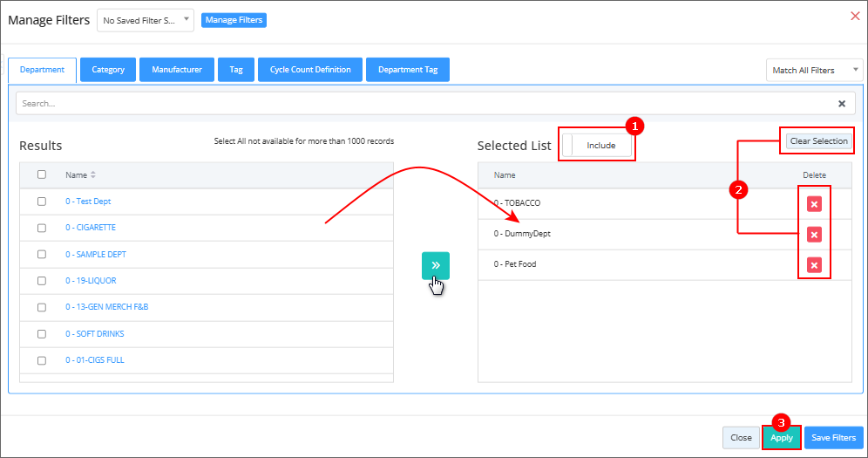Image resolution: width=868 pixels, height=458 pixels.
Task: Clear the search box with X icon
Action: click(841, 103)
